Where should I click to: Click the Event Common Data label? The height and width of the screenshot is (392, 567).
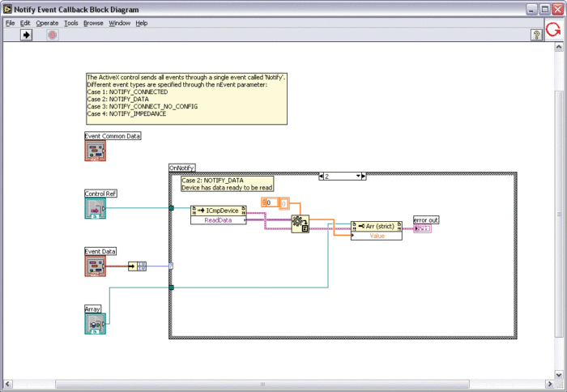click(x=113, y=136)
